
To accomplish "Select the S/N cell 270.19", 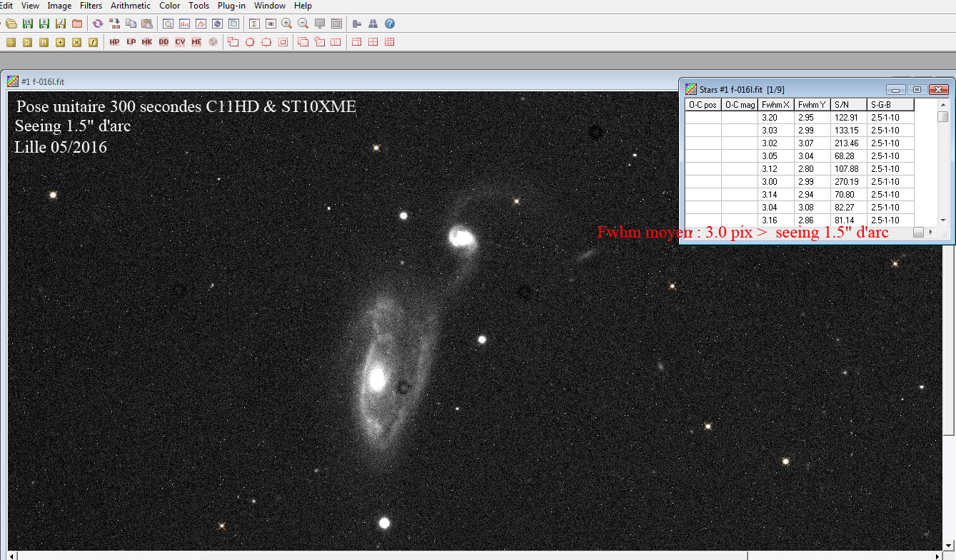I will click(850, 182).
